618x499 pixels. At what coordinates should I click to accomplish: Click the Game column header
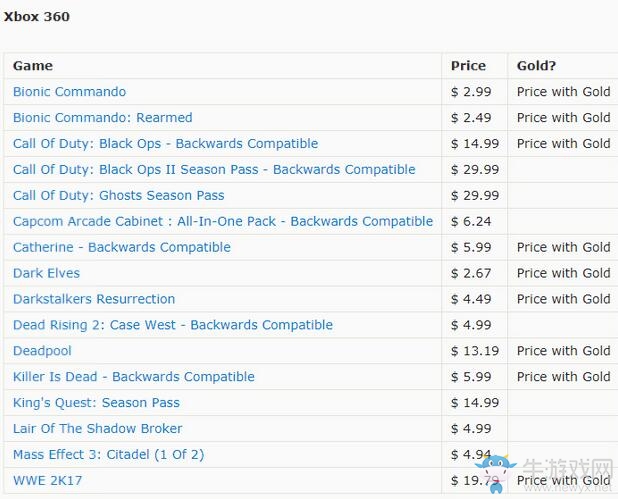[x=33, y=66]
